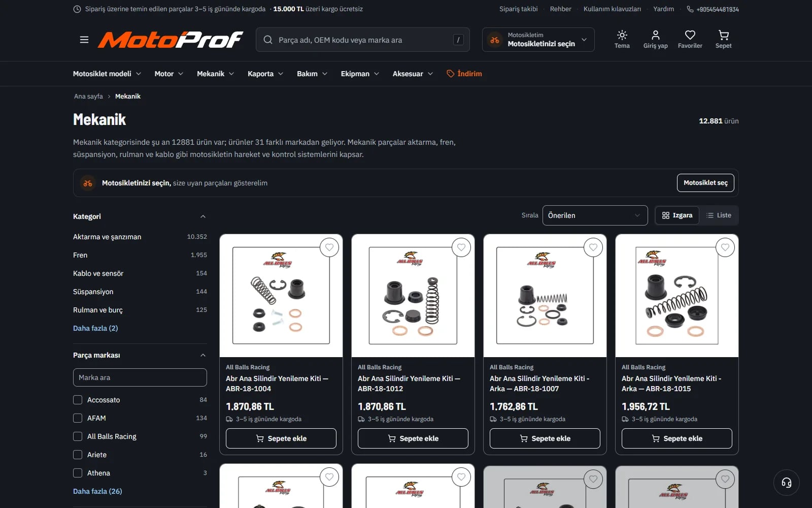The image size is (812, 508).
Task: Expand the Motosiklet modeli menu
Action: [107, 74]
